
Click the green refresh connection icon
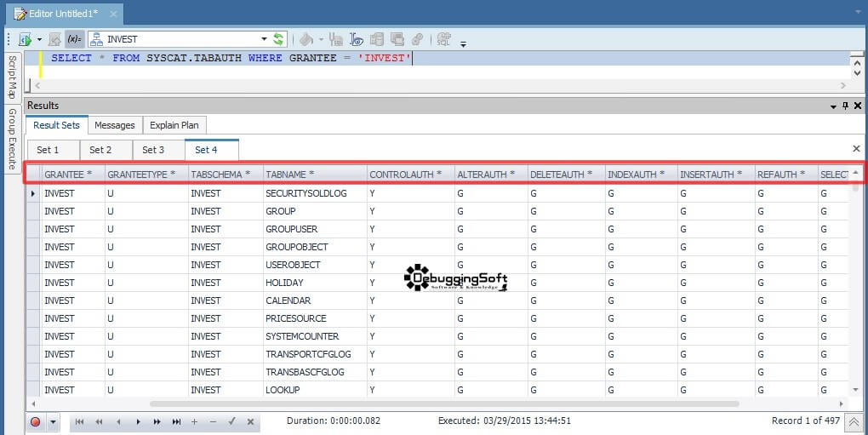278,39
